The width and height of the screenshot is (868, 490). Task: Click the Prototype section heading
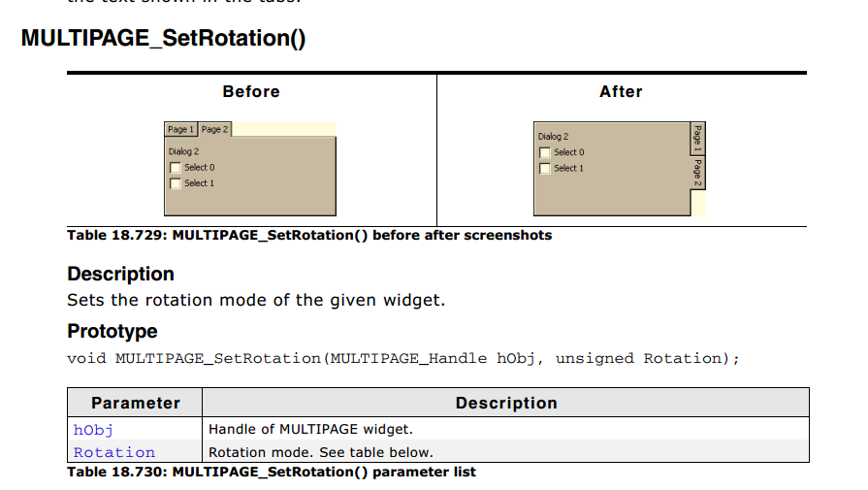[113, 331]
